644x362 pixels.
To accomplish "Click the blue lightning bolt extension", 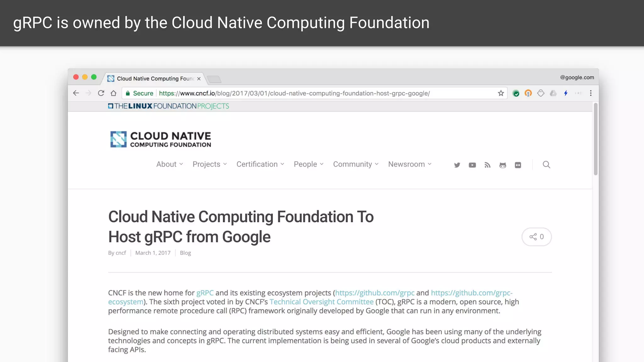I will [566, 93].
